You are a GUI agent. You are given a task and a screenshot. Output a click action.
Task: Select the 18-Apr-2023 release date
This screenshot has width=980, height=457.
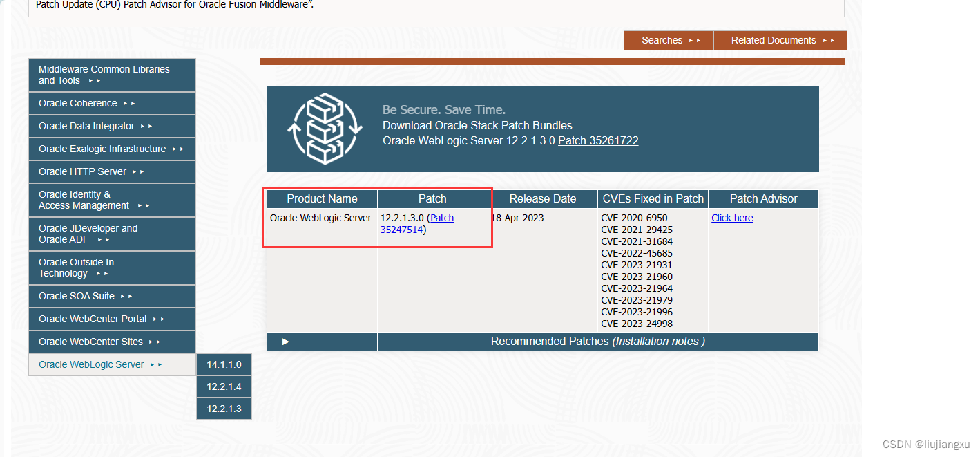[518, 218]
